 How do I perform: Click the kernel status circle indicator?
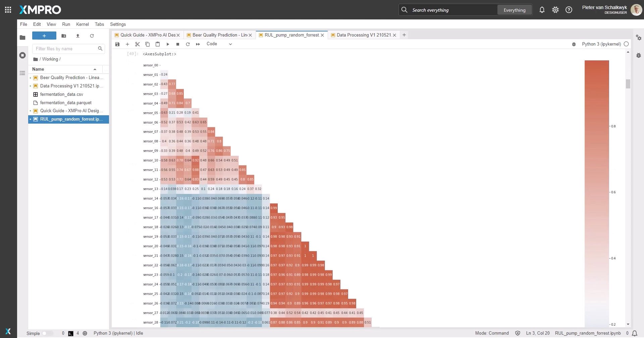(x=626, y=44)
